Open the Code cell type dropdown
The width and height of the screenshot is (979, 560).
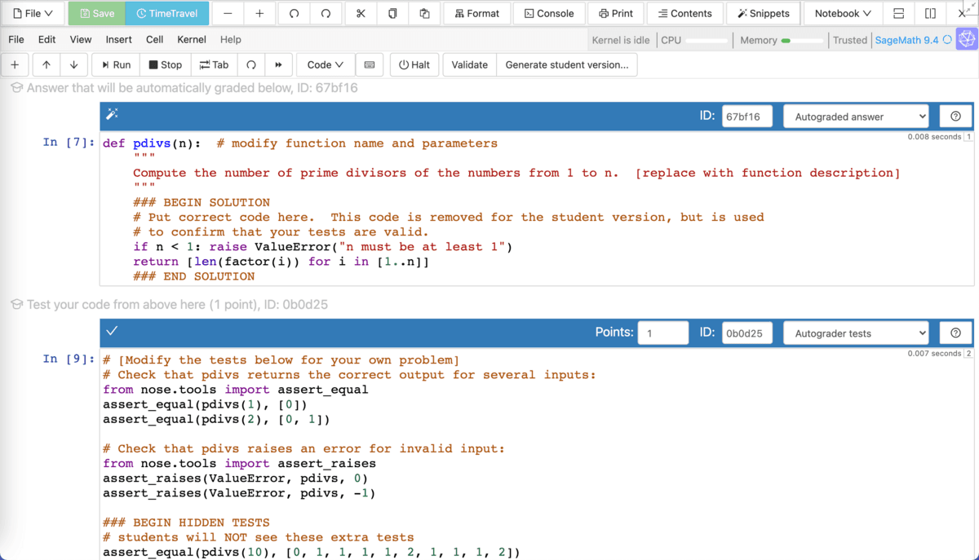click(325, 65)
